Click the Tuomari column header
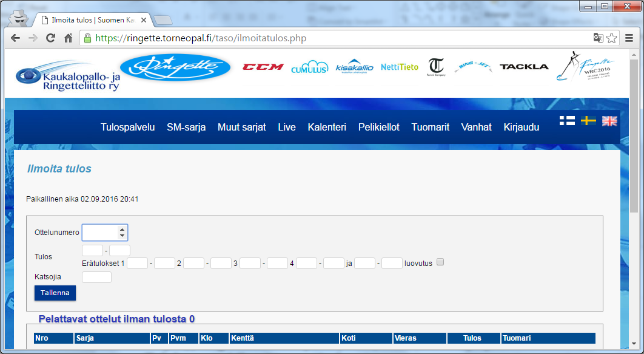Image resolution: width=644 pixels, height=354 pixels. 548,338
